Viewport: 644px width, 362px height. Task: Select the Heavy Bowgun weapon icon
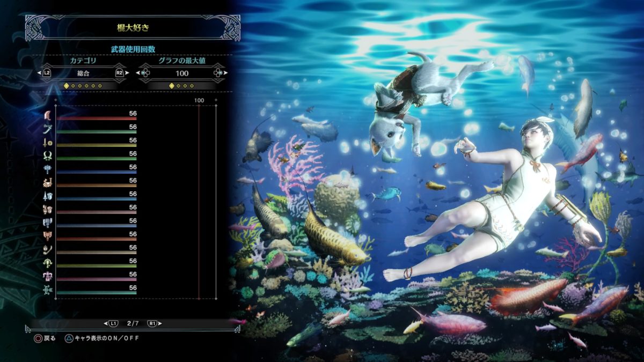[x=48, y=276]
